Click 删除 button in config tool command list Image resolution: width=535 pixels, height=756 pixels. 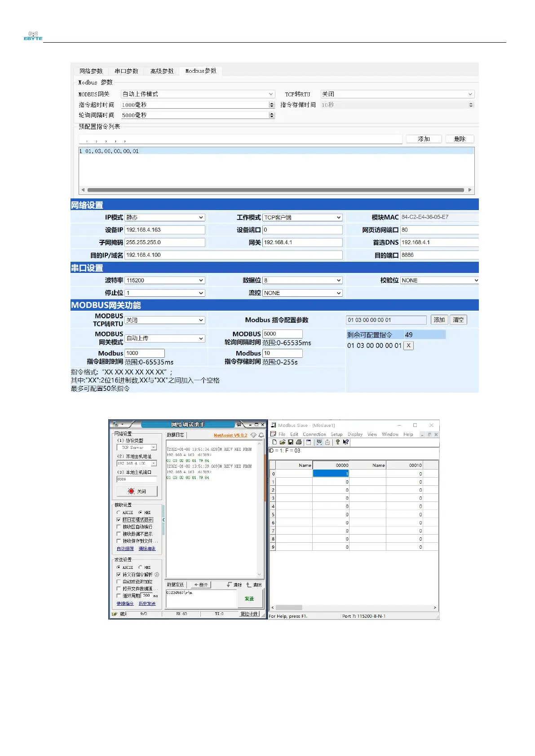pos(460,139)
